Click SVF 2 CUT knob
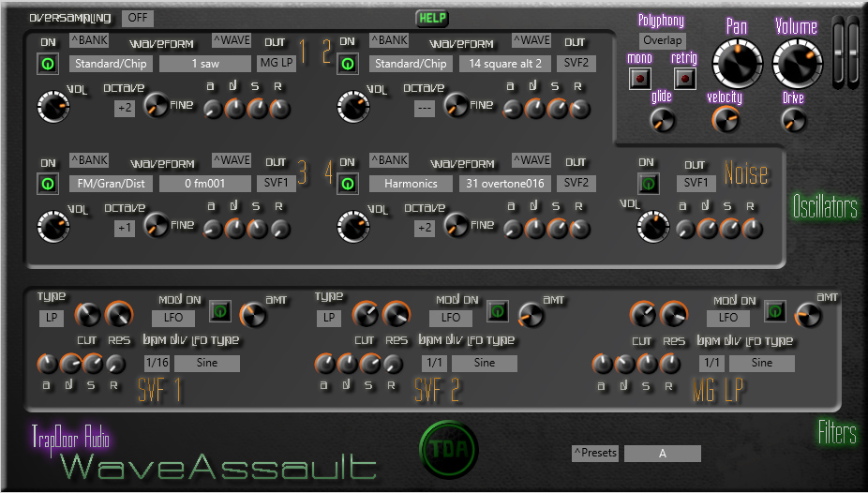The height and width of the screenshot is (493, 868). (x=366, y=315)
